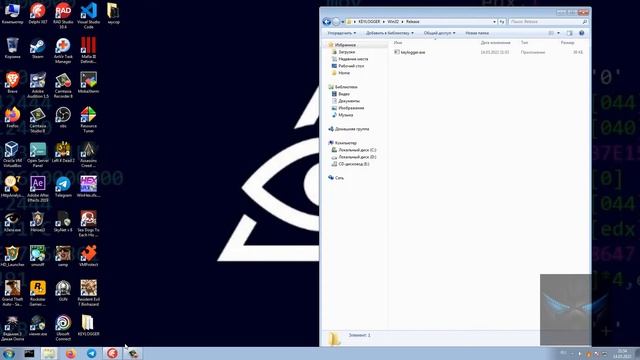This screenshot has height=360, width=640.
Task: Select the obs desktop shortcut
Action: 63,118
